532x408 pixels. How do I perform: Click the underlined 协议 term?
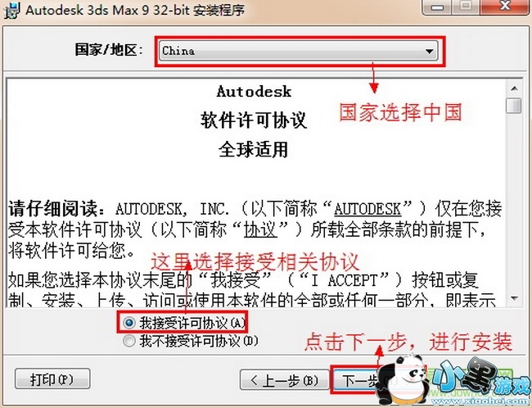tap(260, 229)
